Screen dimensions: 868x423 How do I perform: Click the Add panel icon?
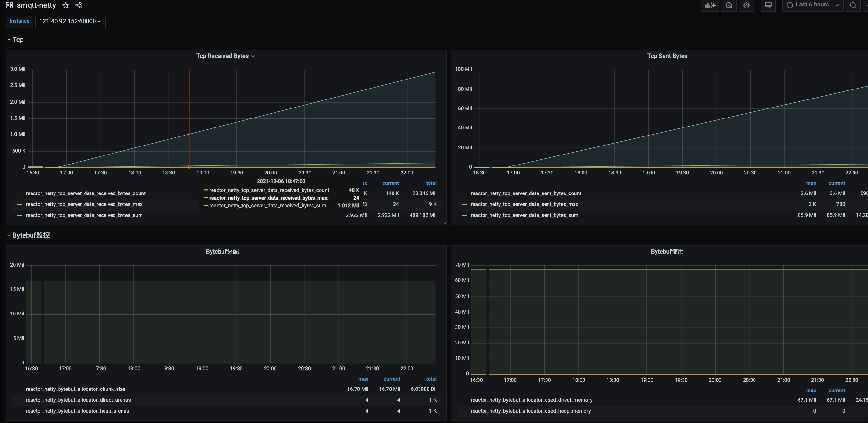(x=710, y=5)
